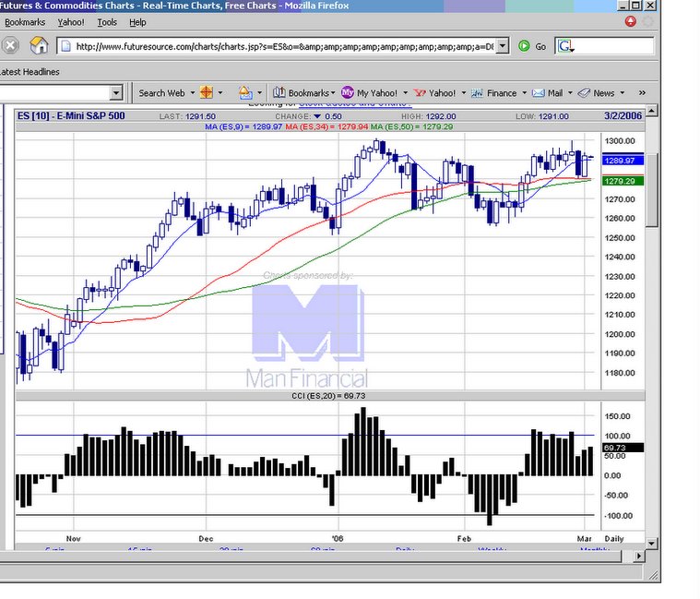This screenshot has width=700, height=599.
Task: Expand the Finance dropdown arrow
Action: click(x=524, y=93)
